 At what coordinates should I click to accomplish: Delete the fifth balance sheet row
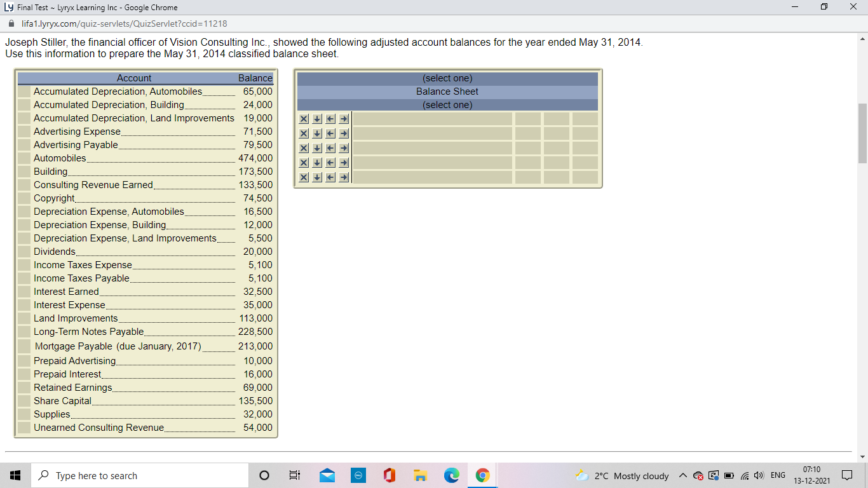[x=304, y=177]
